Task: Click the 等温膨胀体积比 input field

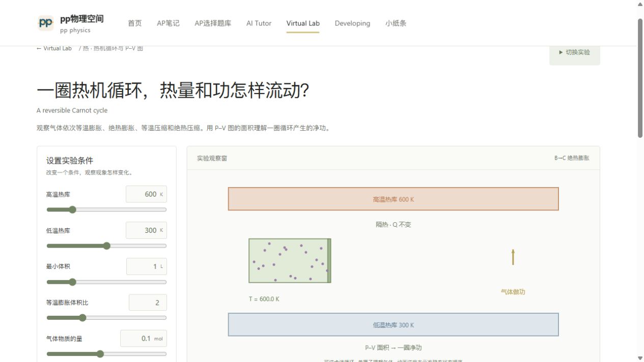Action: (148, 303)
